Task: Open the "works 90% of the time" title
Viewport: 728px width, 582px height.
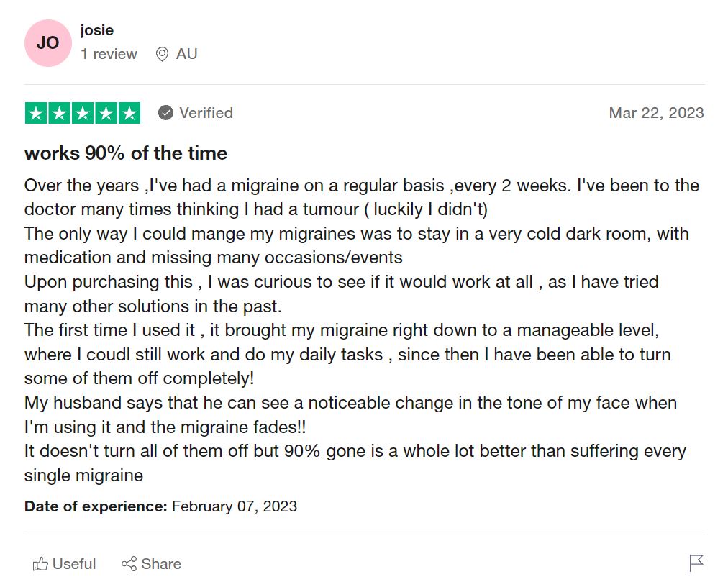Action: pyautogui.click(x=126, y=153)
